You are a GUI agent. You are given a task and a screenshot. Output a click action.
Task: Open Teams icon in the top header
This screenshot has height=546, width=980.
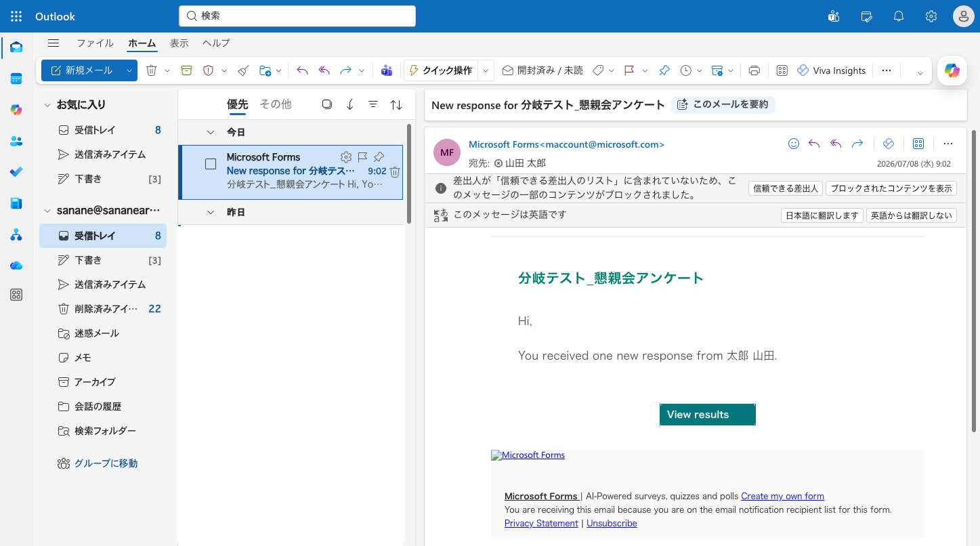(834, 16)
